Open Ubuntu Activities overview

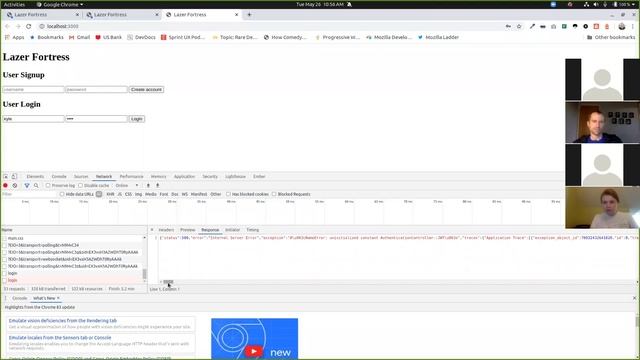click(14, 4)
